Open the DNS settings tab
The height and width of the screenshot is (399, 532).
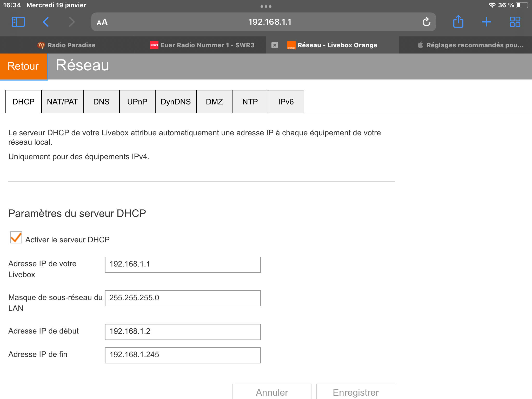click(x=101, y=102)
